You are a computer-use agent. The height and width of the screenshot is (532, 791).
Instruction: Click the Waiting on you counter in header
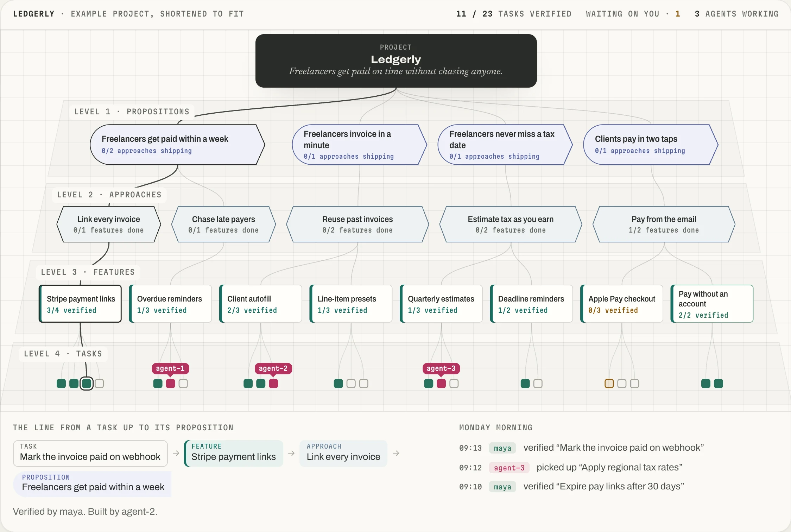(633, 14)
